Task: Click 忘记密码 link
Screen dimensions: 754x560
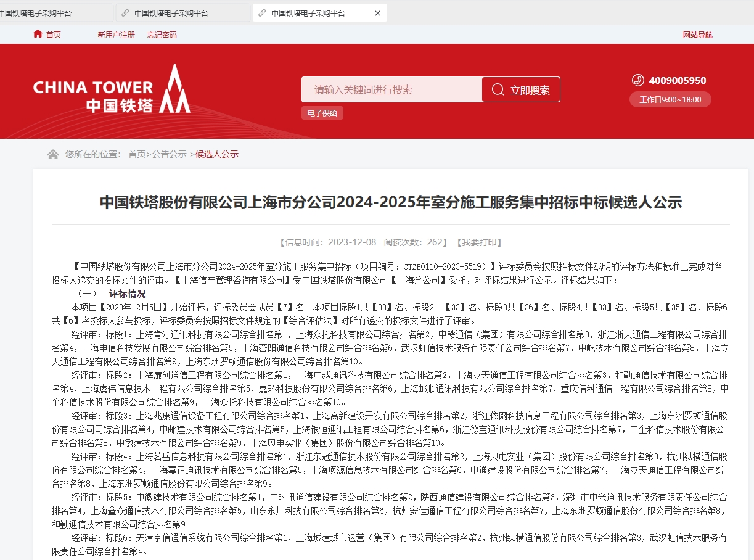Action: (162, 35)
